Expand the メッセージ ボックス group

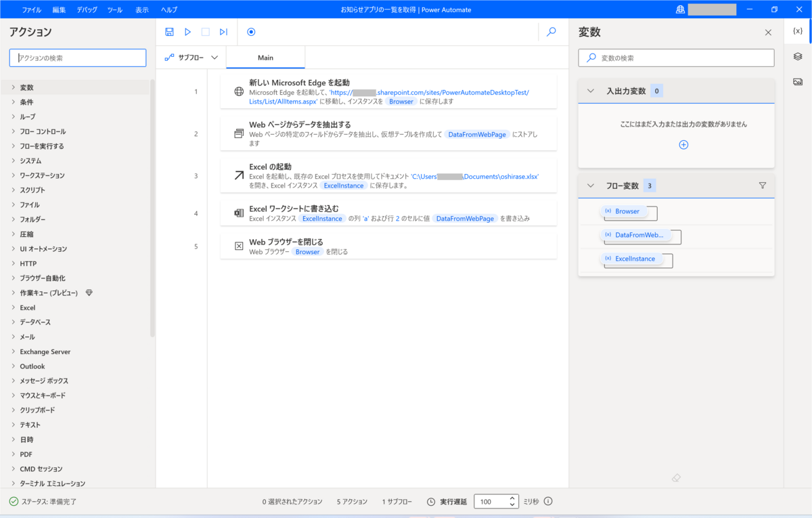coord(13,381)
